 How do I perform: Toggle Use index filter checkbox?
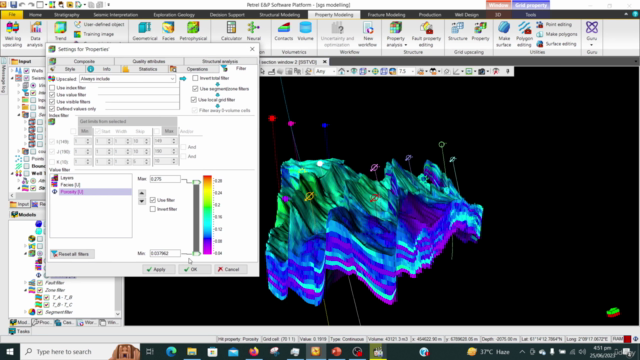click(x=52, y=88)
